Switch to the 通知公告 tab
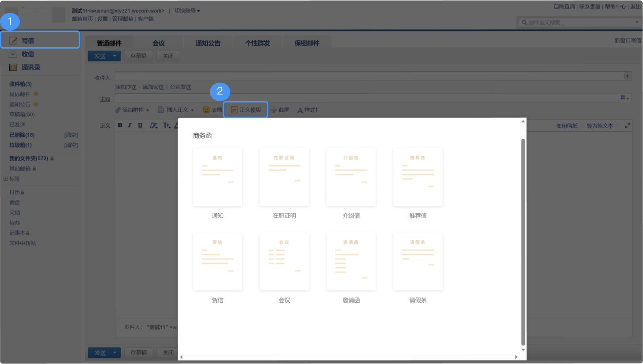The width and height of the screenshot is (643, 364). 208,43
